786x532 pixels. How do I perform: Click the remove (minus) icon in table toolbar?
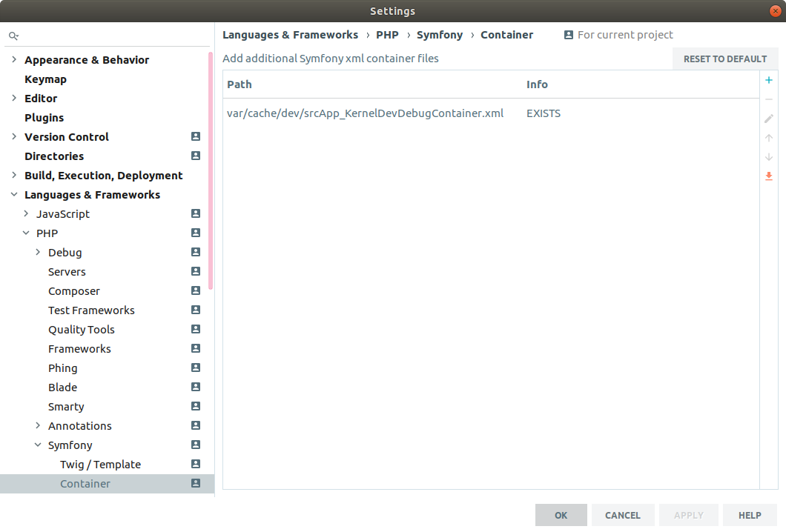(768, 99)
